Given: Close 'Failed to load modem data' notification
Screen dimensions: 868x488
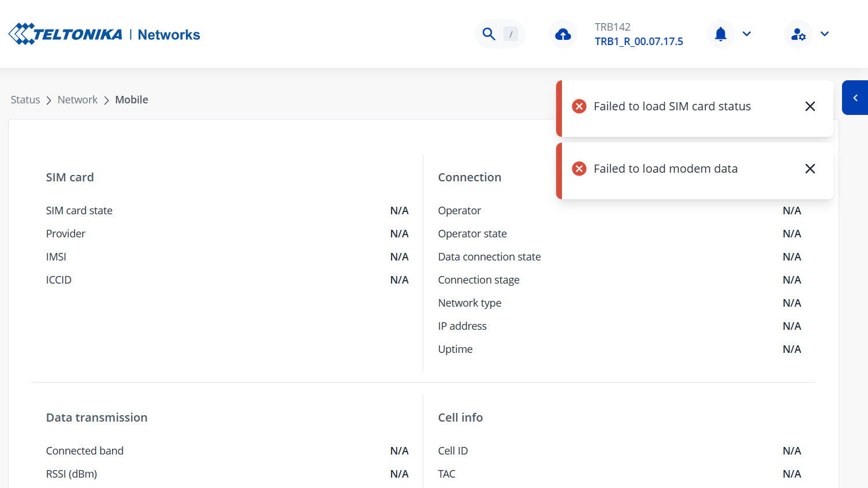Looking at the screenshot, I should click(x=810, y=169).
